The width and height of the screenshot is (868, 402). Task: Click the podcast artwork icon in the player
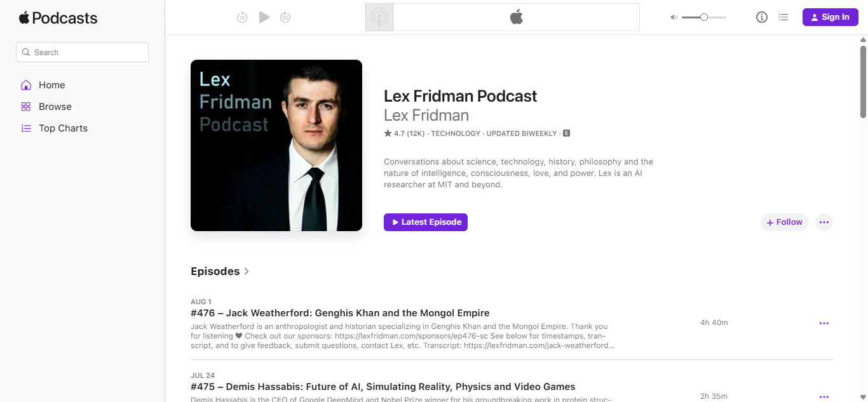[x=379, y=17]
